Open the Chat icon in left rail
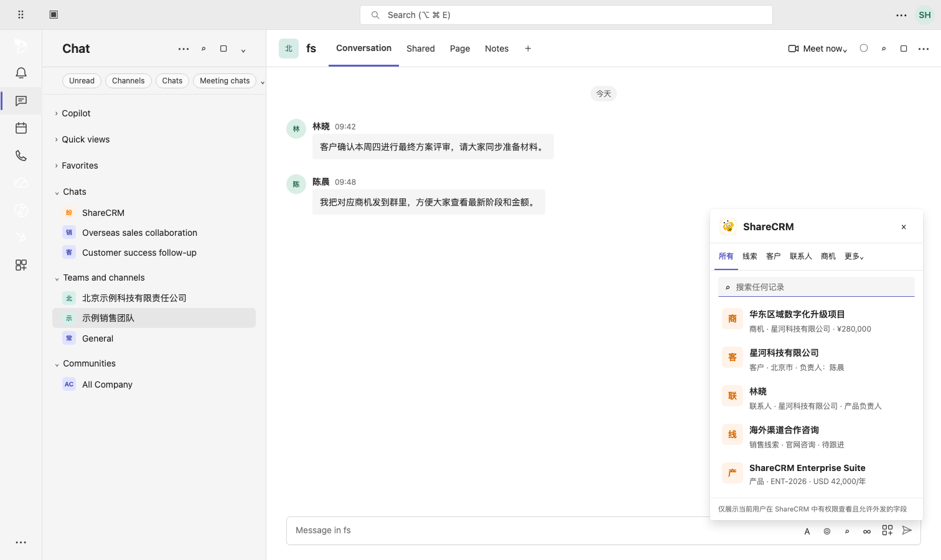The width and height of the screenshot is (941, 560). [x=21, y=101]
